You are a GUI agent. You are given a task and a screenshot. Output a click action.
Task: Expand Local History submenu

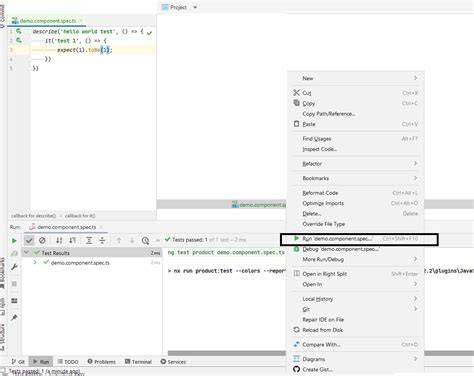click(355, 299)
